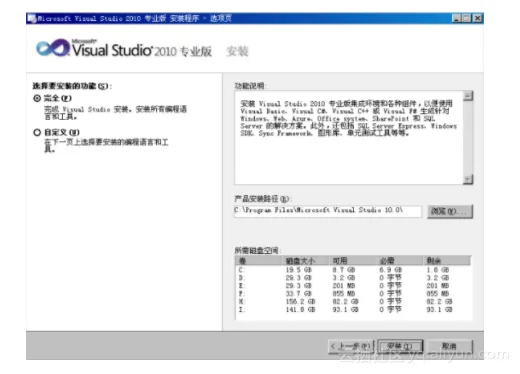
Task: Click the 安装 (Install) button
Action: 400,347
